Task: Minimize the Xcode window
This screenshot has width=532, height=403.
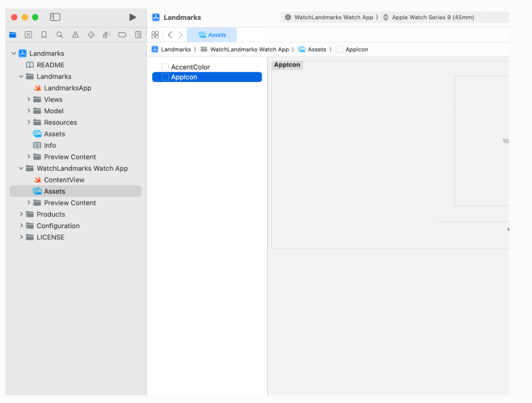Action: [x=25, y=17]
